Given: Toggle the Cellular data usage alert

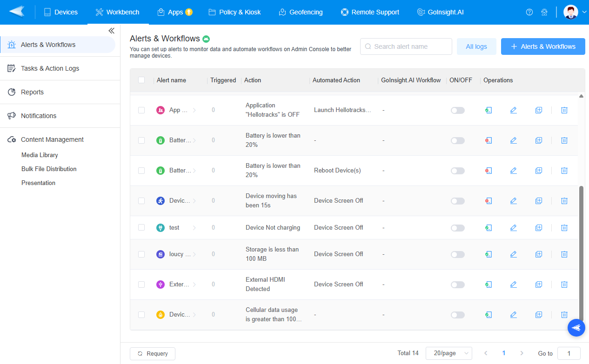Looking at the screenshot, I should (x=458, y=315).
